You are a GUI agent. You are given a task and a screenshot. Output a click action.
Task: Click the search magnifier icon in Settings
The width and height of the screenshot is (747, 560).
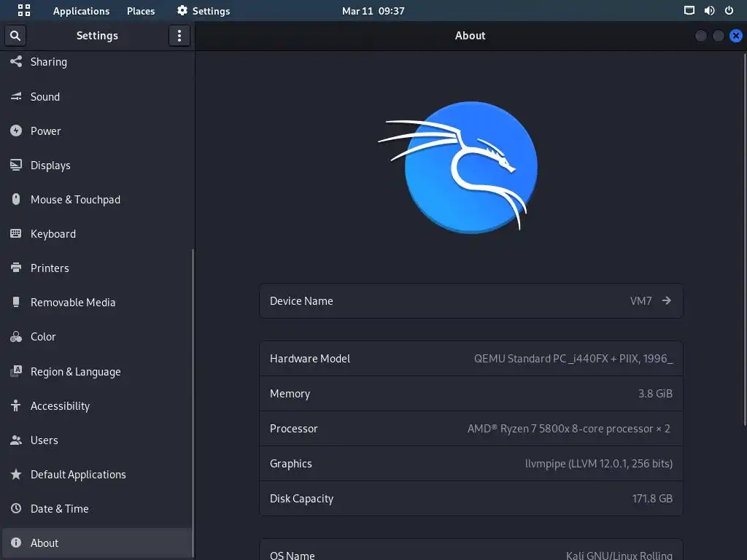click(15, 36)
